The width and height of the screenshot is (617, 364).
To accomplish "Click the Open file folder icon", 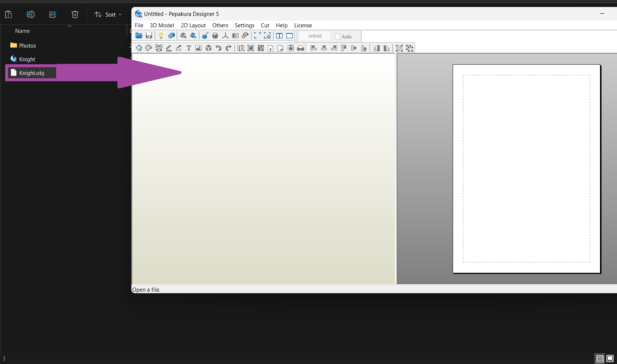I will pos(139,36).
